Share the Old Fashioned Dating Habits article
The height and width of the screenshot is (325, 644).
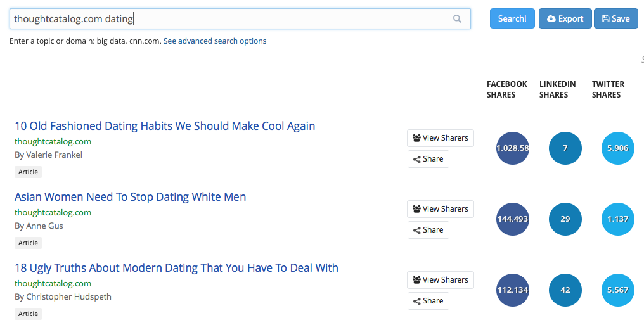pyautogui.click(x=428, y=159)
